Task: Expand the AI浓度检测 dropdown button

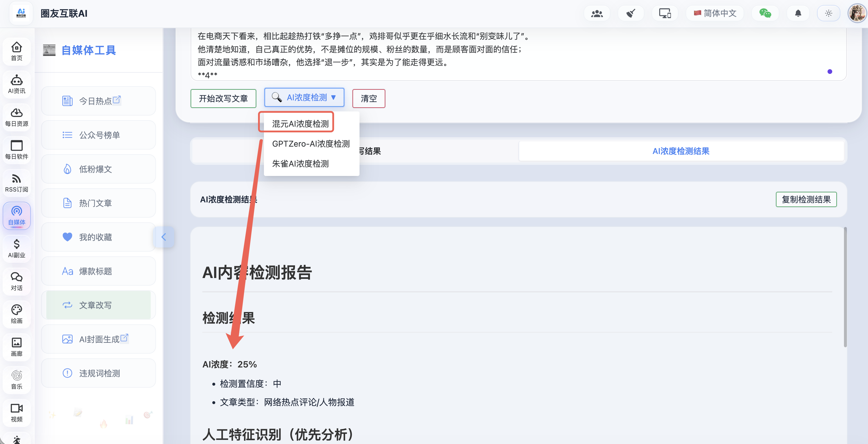Action: pos(304,98)
